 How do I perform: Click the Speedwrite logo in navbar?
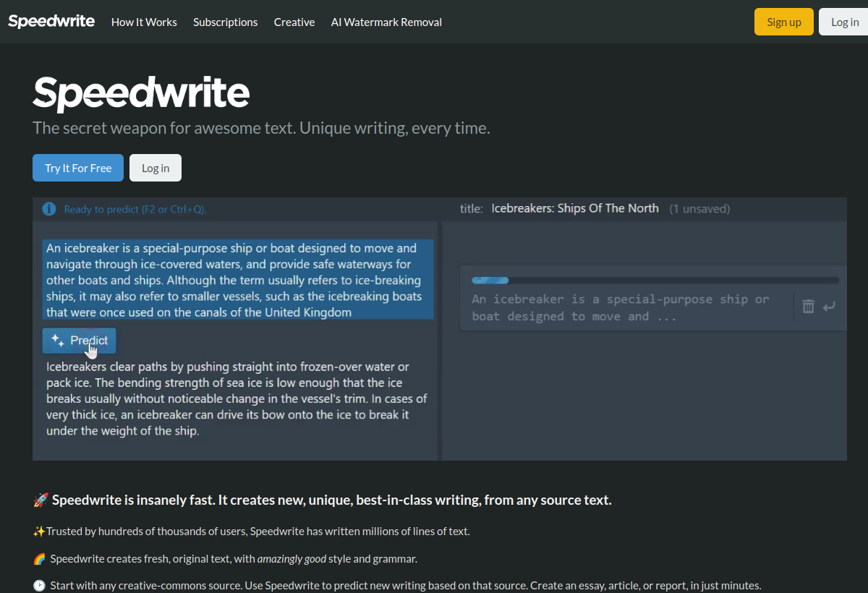[51, 21]
